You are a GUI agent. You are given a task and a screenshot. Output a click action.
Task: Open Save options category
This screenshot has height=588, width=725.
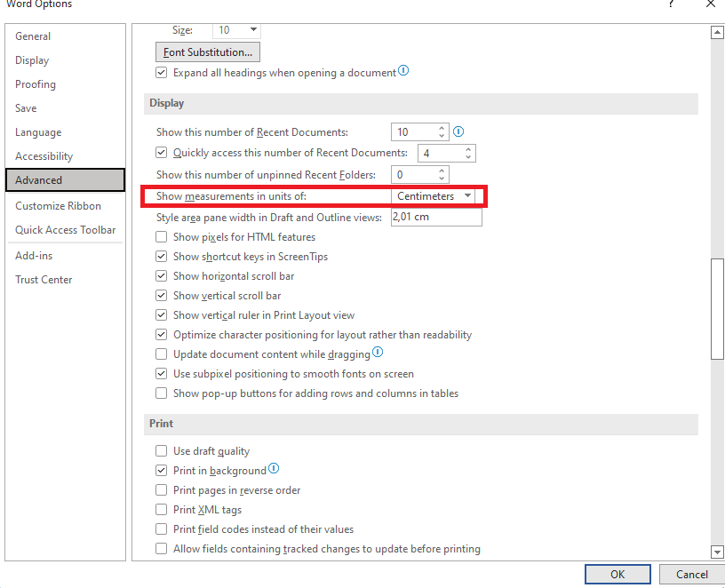pos(65,108)
